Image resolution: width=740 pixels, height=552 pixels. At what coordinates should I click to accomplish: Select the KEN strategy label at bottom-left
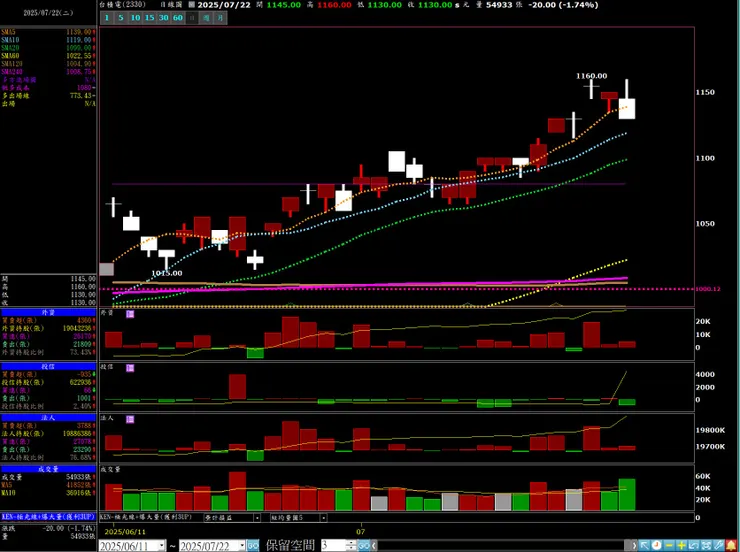pyautogui.click(x=48, y=517)
